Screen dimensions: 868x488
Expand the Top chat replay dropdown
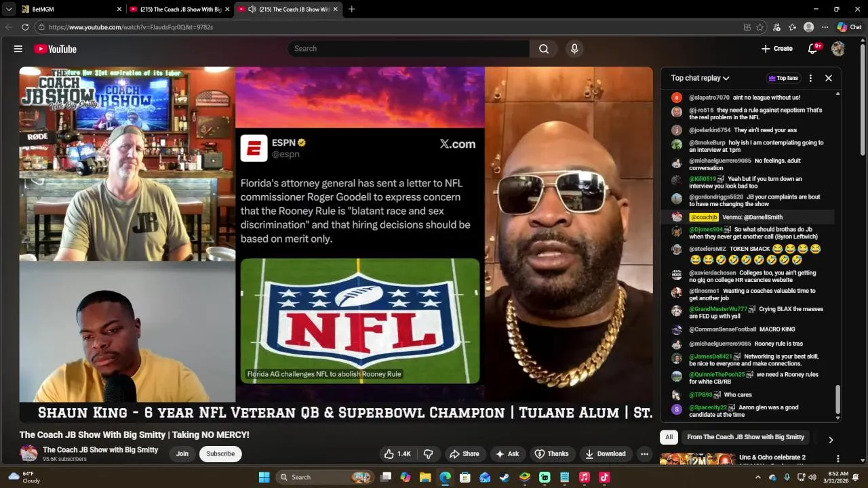(701, 78)
